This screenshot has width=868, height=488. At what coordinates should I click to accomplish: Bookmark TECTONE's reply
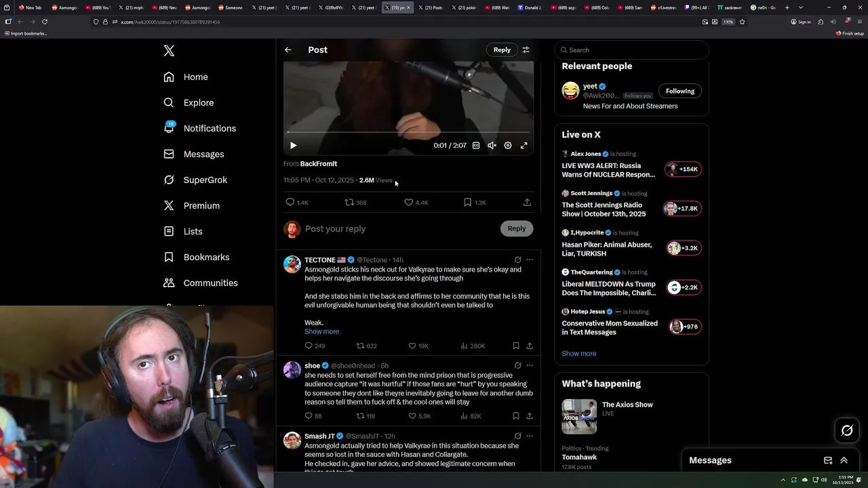pos(516,346)
